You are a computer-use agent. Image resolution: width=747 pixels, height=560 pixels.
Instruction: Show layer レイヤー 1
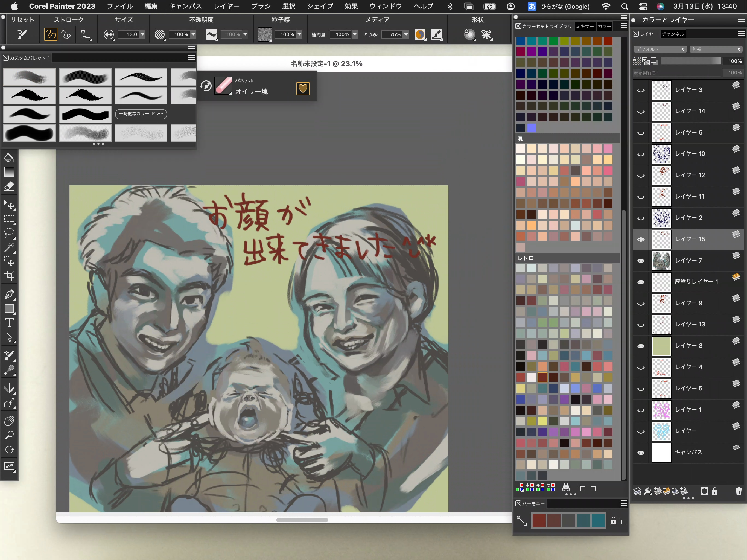[641, 410]
